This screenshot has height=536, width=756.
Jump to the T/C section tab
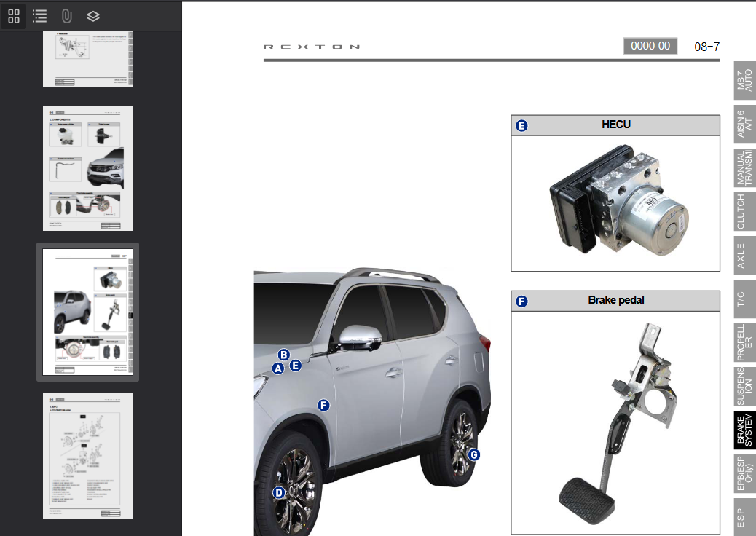[x=744, y=299]
